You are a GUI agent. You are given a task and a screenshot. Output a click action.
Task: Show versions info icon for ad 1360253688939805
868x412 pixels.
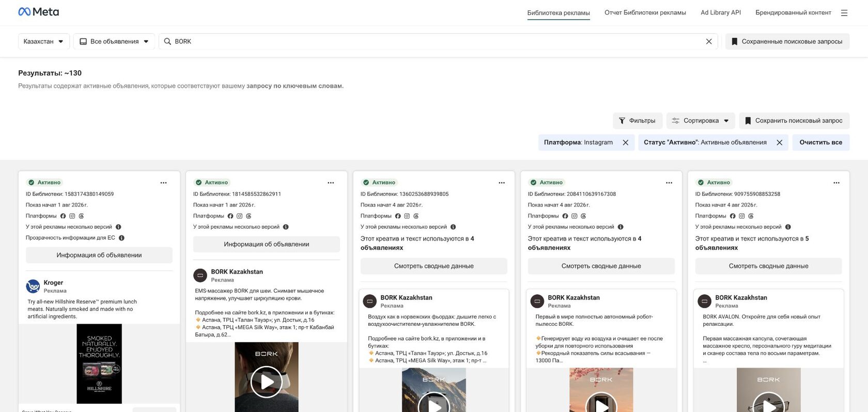pos(453,227)
